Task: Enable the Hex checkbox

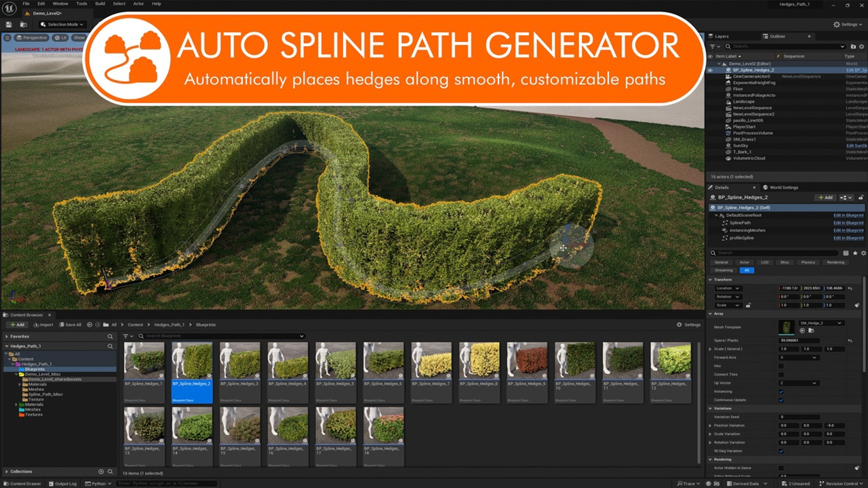Action: tap(781, 366)
